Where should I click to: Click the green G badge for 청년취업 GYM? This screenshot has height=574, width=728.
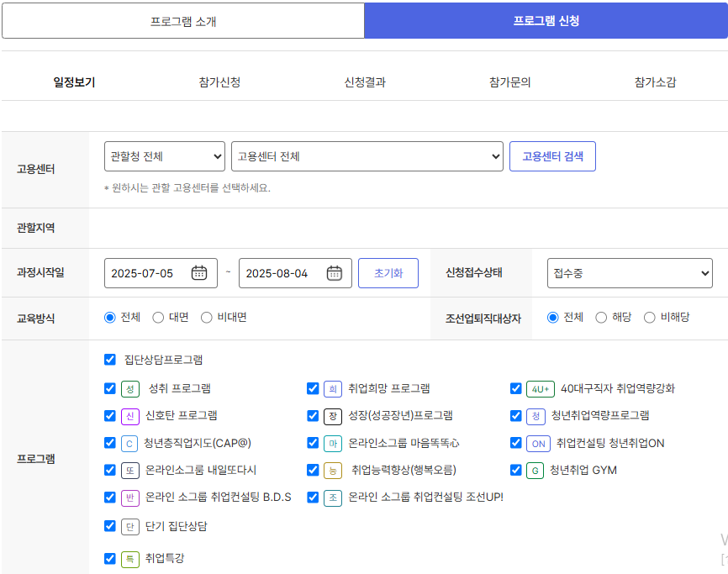(x=535, y=471)
